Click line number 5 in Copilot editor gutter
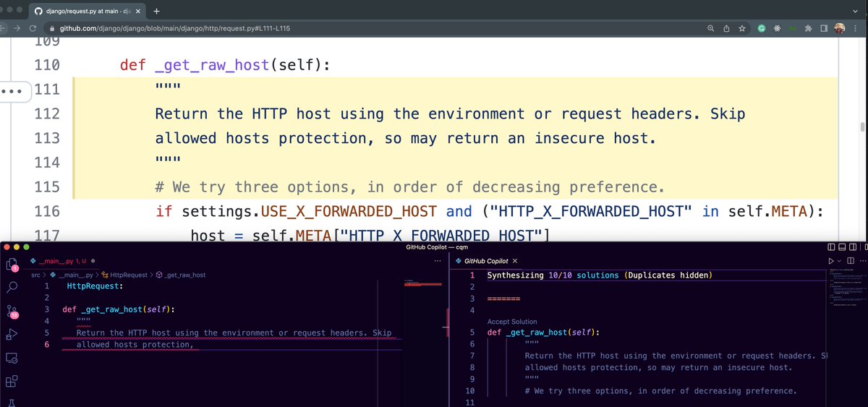 click(x=471, y=333)
